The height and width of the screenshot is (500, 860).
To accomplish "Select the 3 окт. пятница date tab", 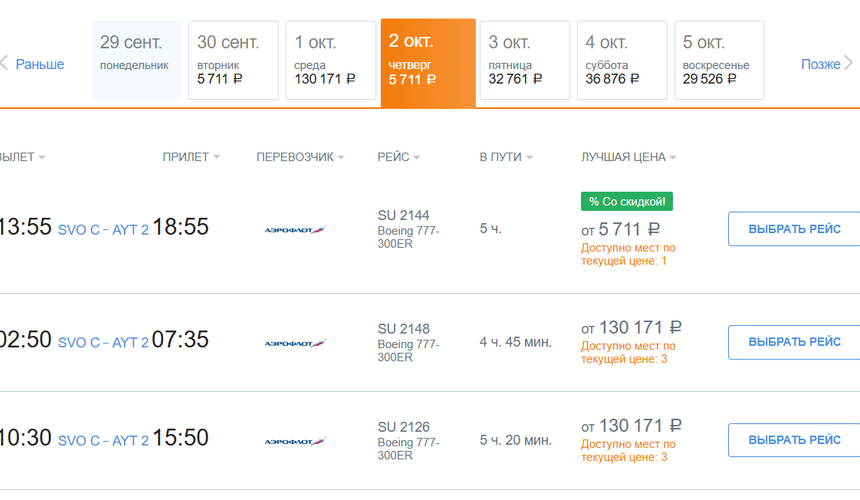I will [524, 60].
